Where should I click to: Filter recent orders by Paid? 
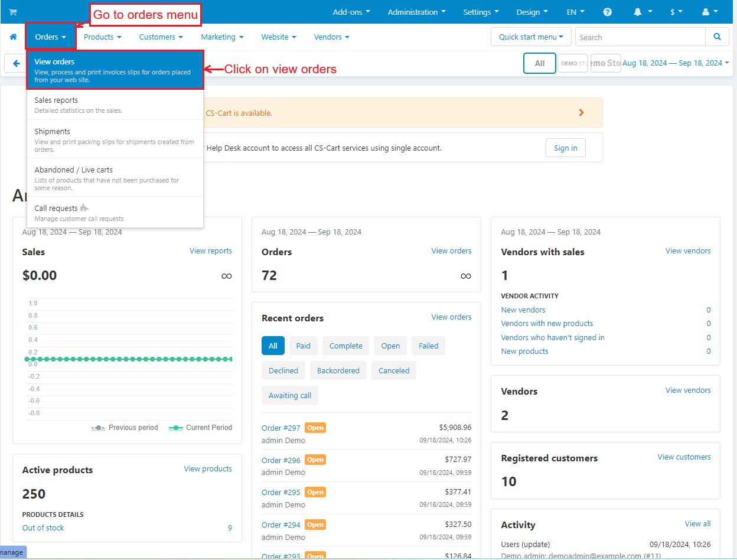[x=304, y=346]
